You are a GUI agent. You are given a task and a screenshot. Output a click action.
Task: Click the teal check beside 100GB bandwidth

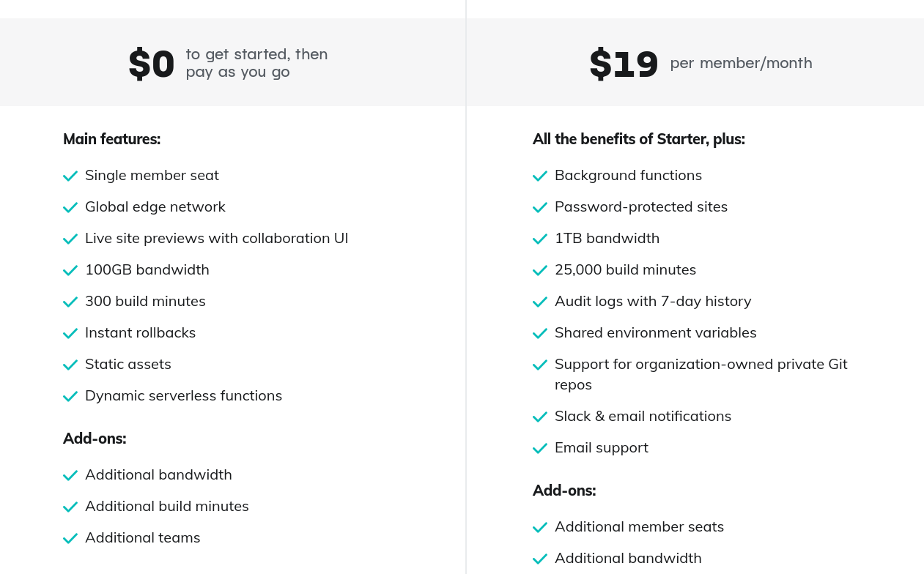[70, 271]
